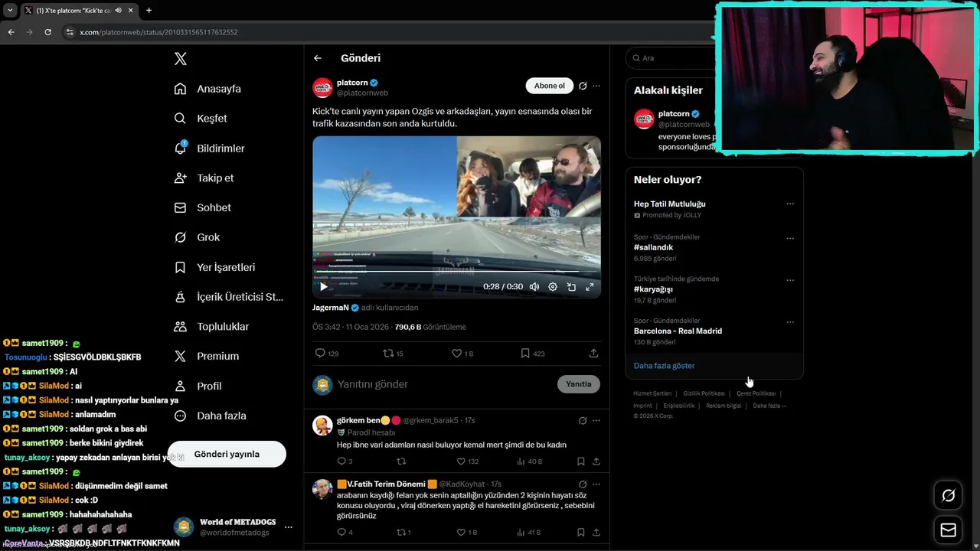Viewport: 980px width, 551px height.
Task: Open İçerik Üreticisi Stüdyosu item
Action: coord(228,297)
